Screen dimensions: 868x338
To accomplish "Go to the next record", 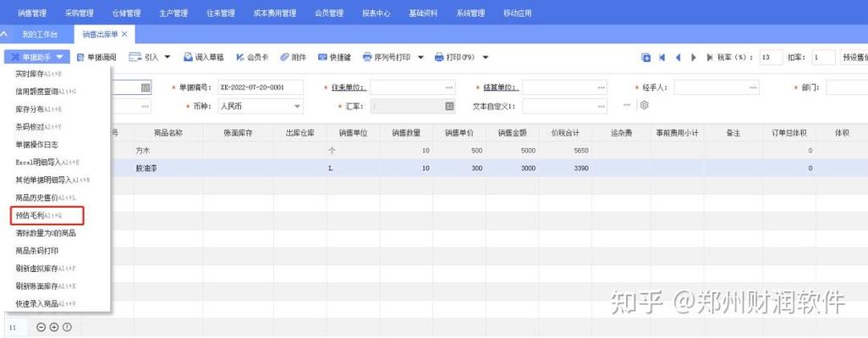I will click(694, 58).
